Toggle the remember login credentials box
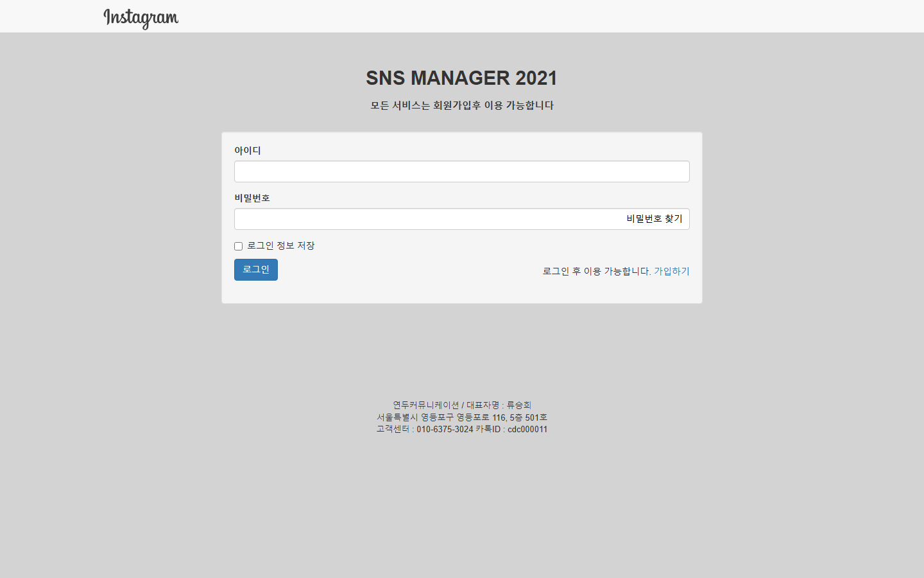Screen dimensions: 924x578 238,246
